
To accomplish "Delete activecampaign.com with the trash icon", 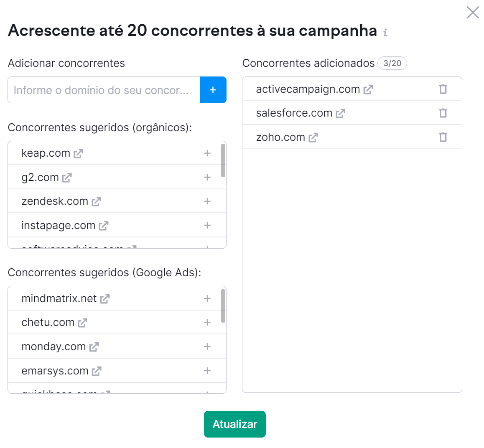I will 443,89.
